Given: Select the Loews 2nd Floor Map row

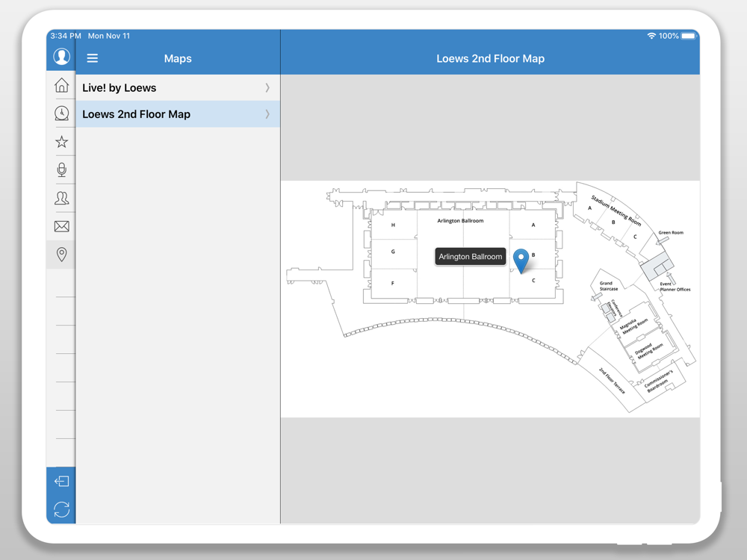Looking at the screenshot, I should coord(178,114).
